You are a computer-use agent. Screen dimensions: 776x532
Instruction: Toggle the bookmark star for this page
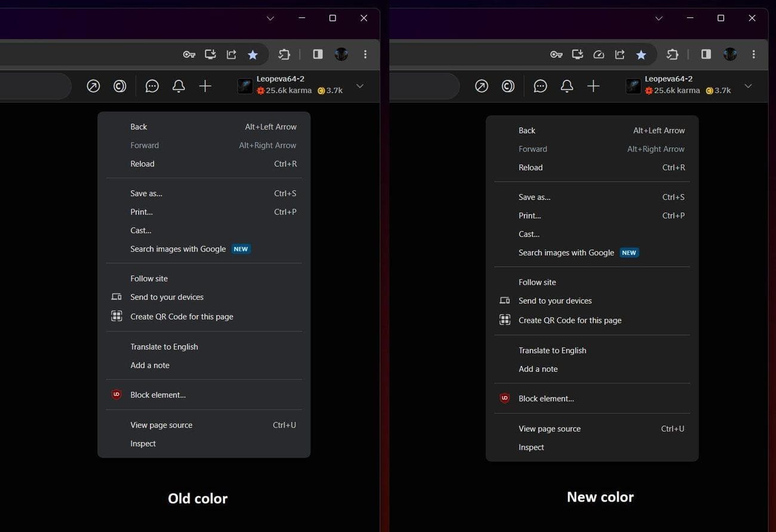pyautogui.click(x=252, y=54)
